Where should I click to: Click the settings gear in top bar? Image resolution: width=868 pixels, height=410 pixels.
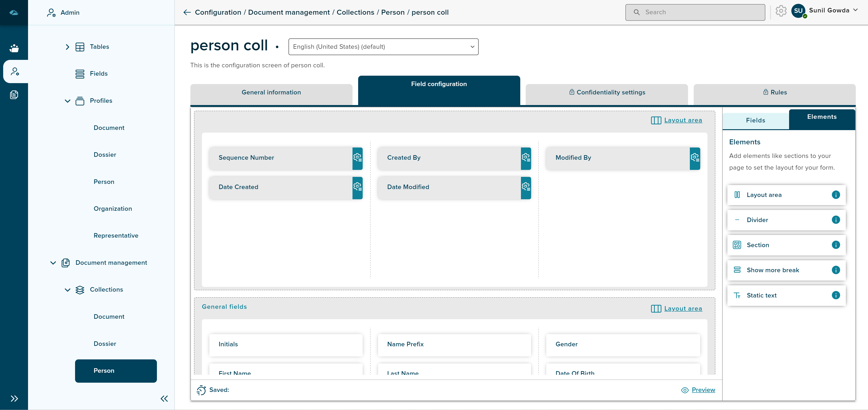click(781, 11)
